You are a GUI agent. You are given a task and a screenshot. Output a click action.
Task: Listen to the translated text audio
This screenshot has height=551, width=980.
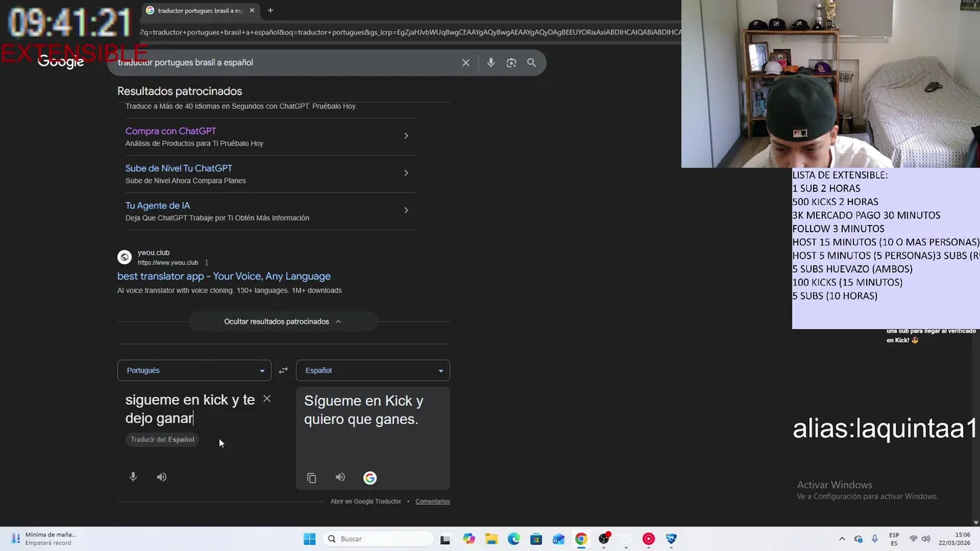coord(340,478)
